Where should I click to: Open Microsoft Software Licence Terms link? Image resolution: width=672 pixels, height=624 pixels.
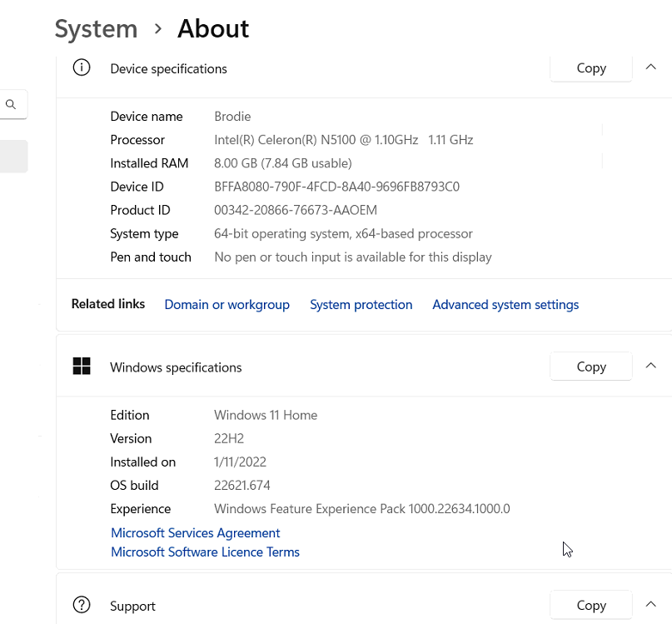205,552
